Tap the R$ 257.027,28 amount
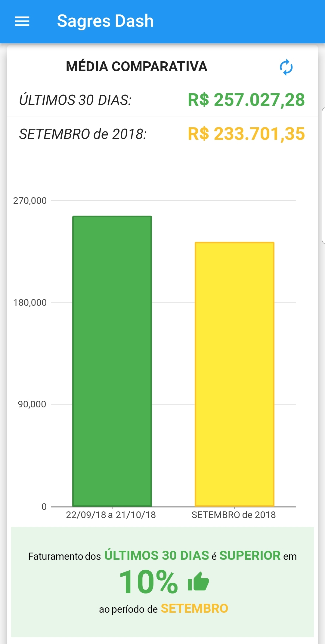The height and width of the screenshot is (644, 325). point(246,100)
